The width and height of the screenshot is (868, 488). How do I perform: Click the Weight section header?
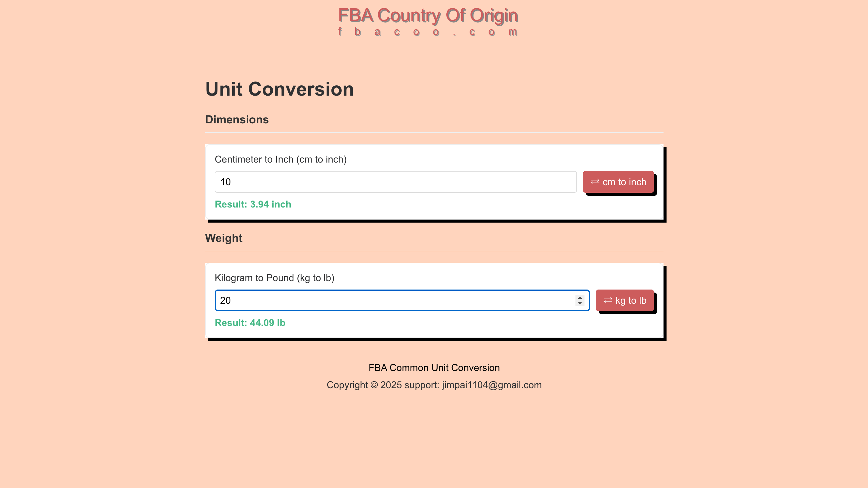coord(223,238)
